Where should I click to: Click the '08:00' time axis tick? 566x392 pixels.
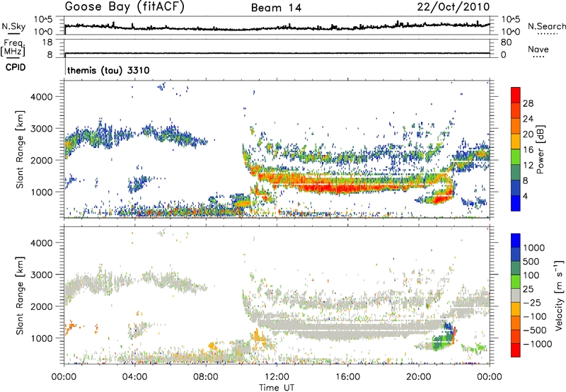pos(206,377)
